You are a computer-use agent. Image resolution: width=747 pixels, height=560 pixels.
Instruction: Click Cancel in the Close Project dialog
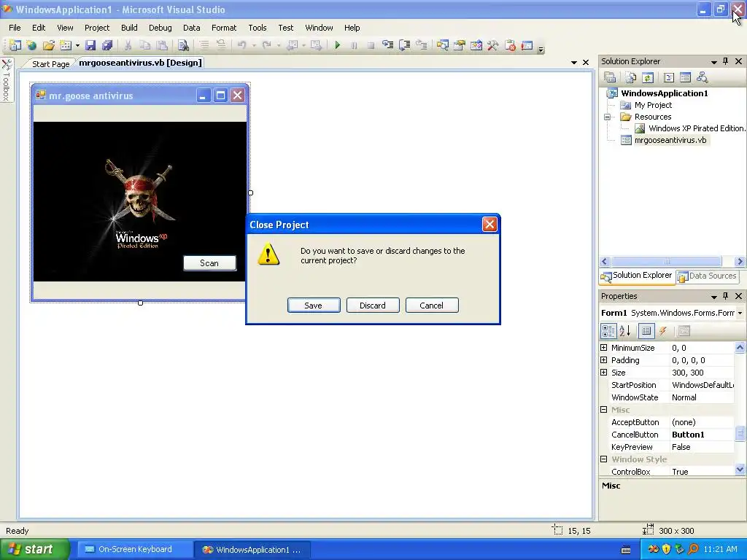[432, 306]
